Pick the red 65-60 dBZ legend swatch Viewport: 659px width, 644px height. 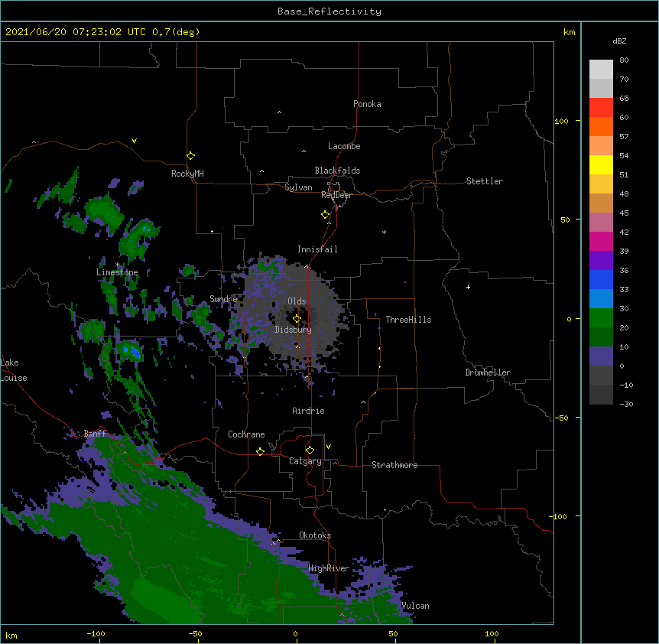coord(601,107)
